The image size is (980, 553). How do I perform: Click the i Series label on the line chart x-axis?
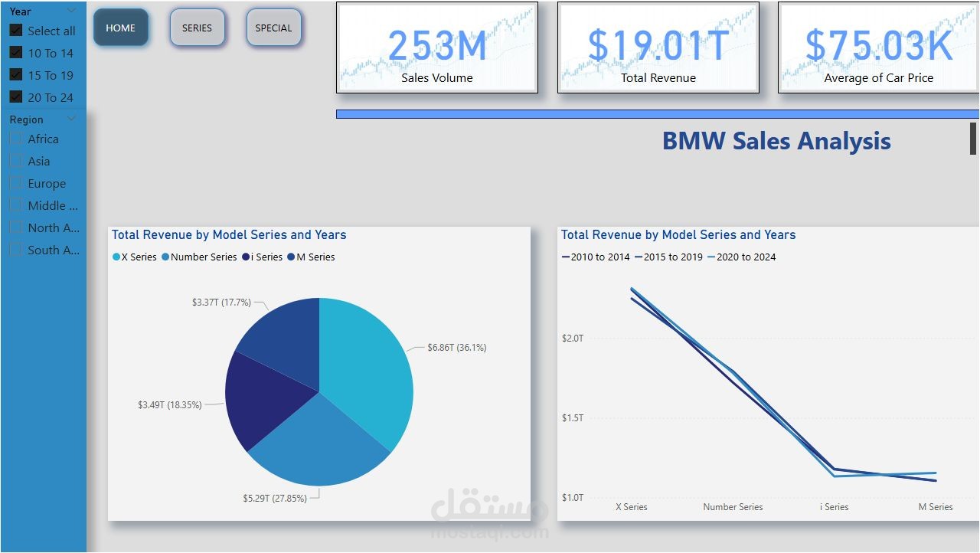point(835,507)
